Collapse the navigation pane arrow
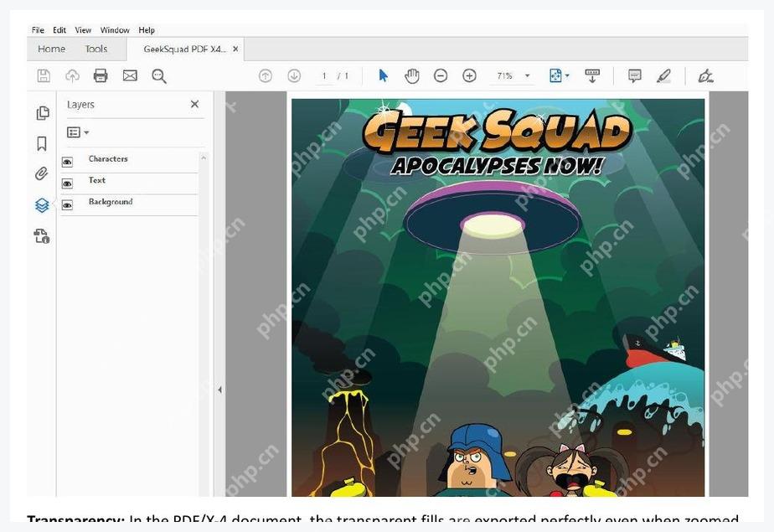 click(219, 390)
